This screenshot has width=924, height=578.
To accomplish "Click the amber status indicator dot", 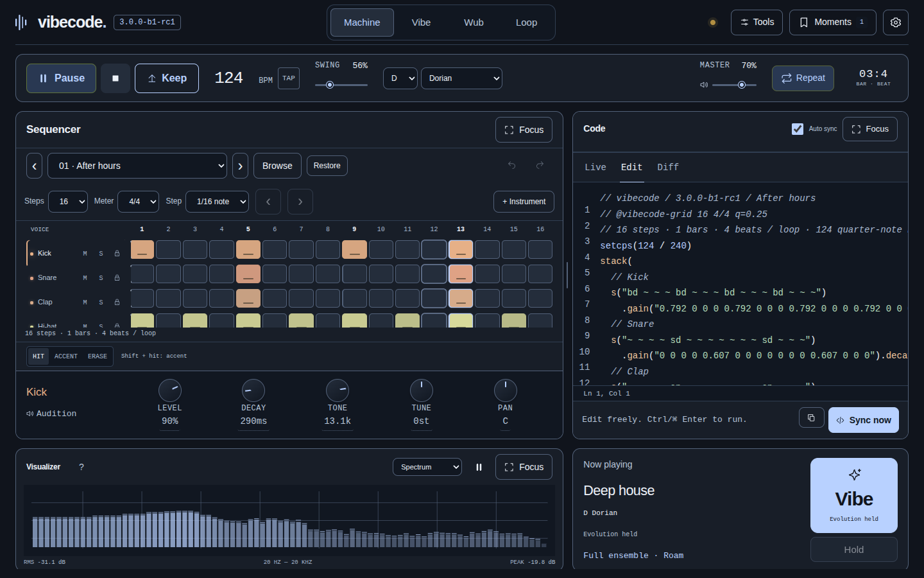I will [x=712, y=22].
